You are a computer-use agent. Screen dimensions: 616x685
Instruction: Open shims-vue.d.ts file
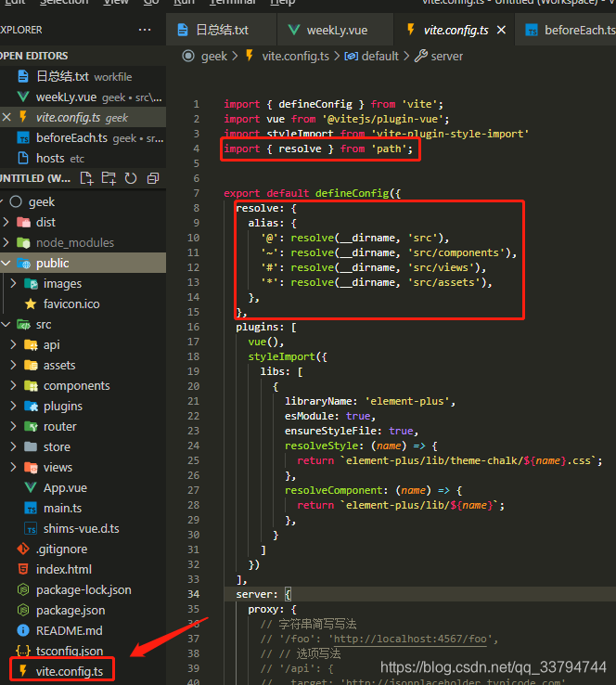[83, 529]
